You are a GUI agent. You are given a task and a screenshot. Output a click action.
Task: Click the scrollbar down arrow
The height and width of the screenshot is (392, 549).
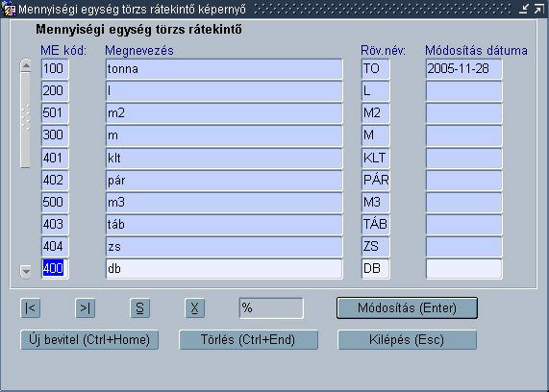(26, 271)
